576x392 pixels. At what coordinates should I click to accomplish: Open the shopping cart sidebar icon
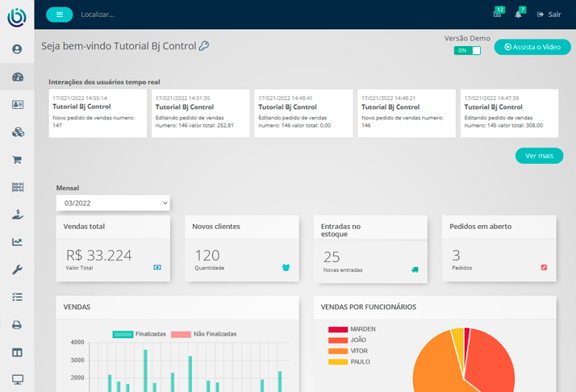pyautogui.click(x=17, y=160)
